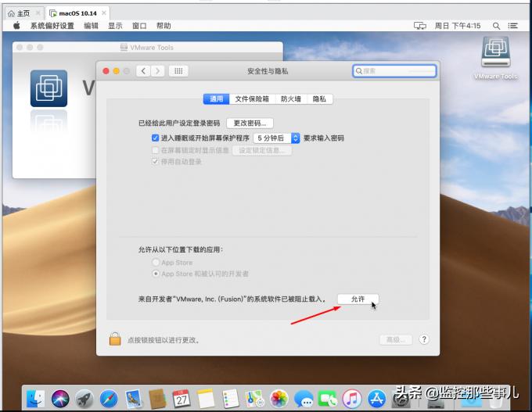Viewport: 532px width, 412px height.
Task: Click the 更改密码 button
Action: [250, 123]
